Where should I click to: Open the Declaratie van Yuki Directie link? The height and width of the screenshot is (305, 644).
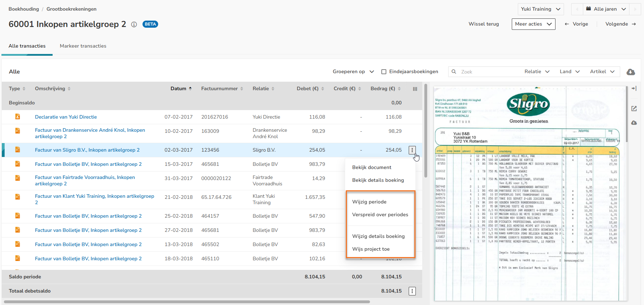[x=66, y=117]
